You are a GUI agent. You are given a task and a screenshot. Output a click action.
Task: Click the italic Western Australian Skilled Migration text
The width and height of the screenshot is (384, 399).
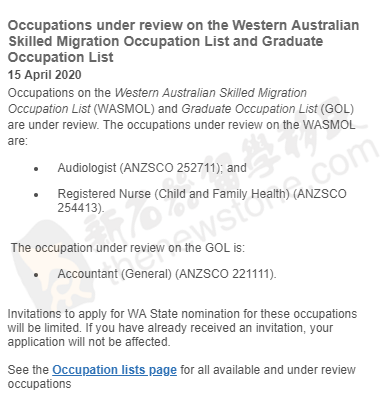click(211, 93)
